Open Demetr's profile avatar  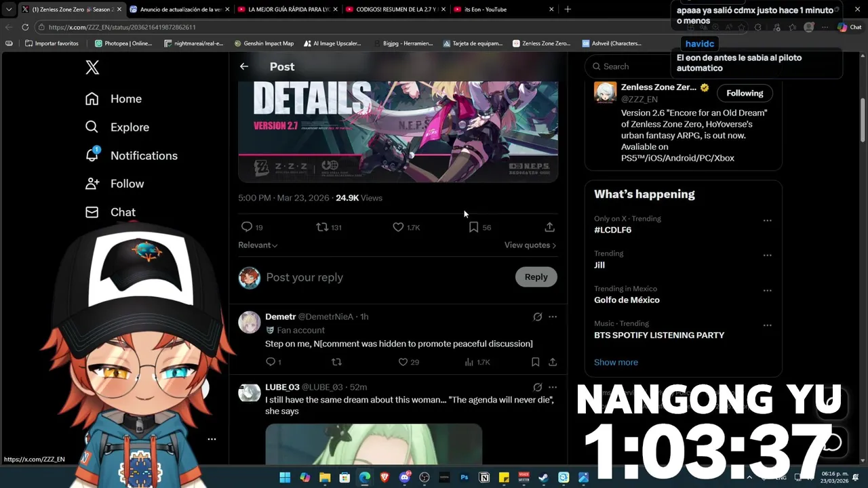(250, 322)
